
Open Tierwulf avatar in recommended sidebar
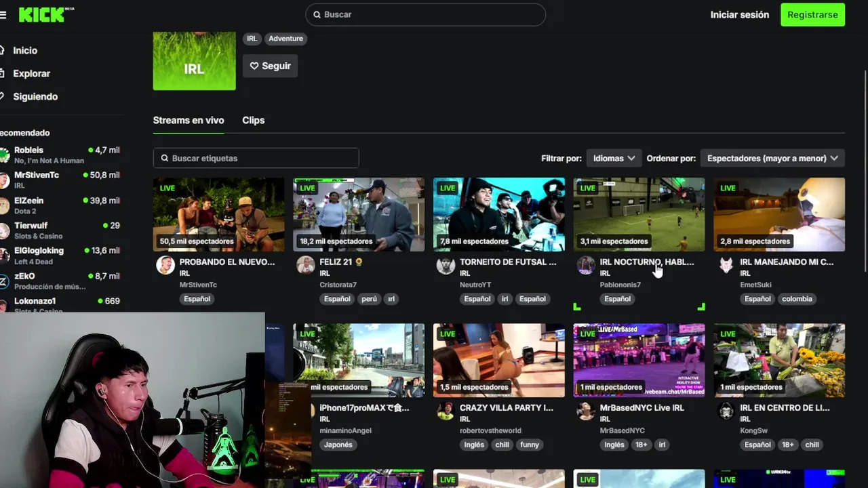[4, 230]
